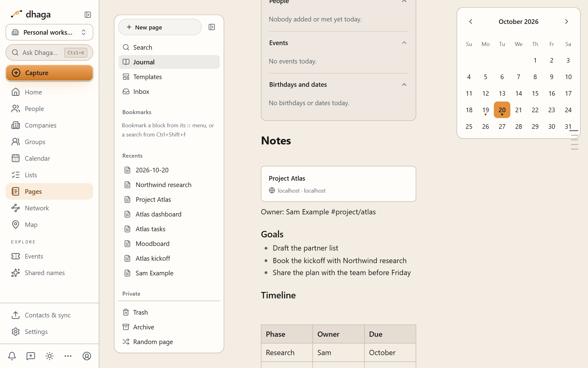Open the more options ellipsis

[x=68, y=356]
